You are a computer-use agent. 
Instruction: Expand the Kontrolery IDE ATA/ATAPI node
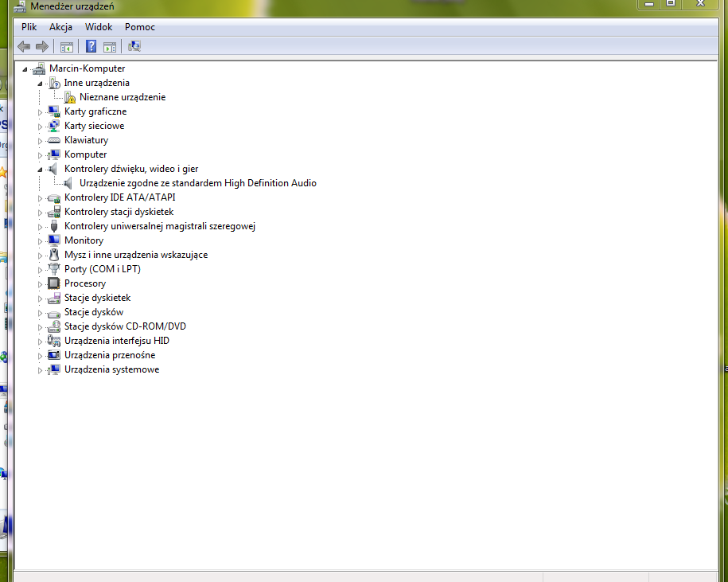pos(40,198)
